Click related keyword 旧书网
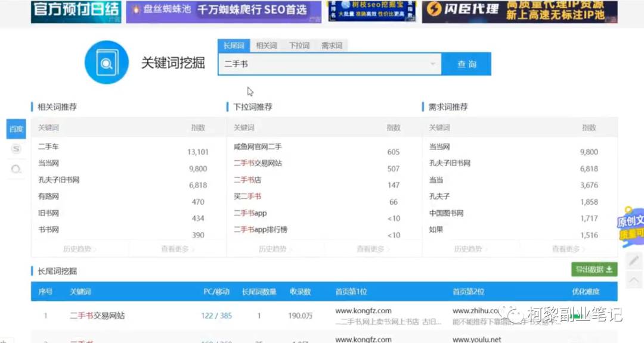Viewport: 644px width, 343px height. click(x=48, y=213)
